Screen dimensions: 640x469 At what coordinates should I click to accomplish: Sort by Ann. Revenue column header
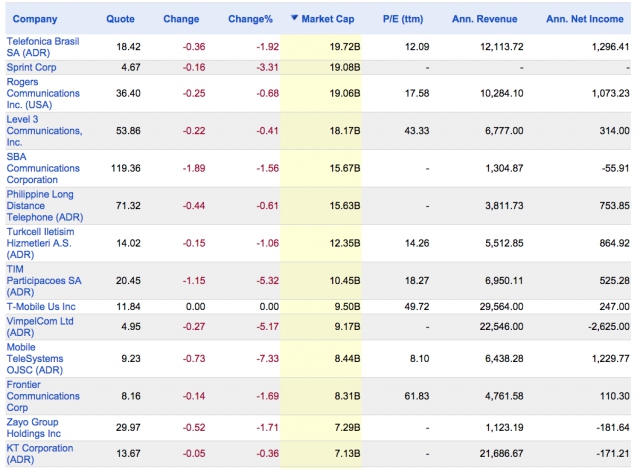484,19
